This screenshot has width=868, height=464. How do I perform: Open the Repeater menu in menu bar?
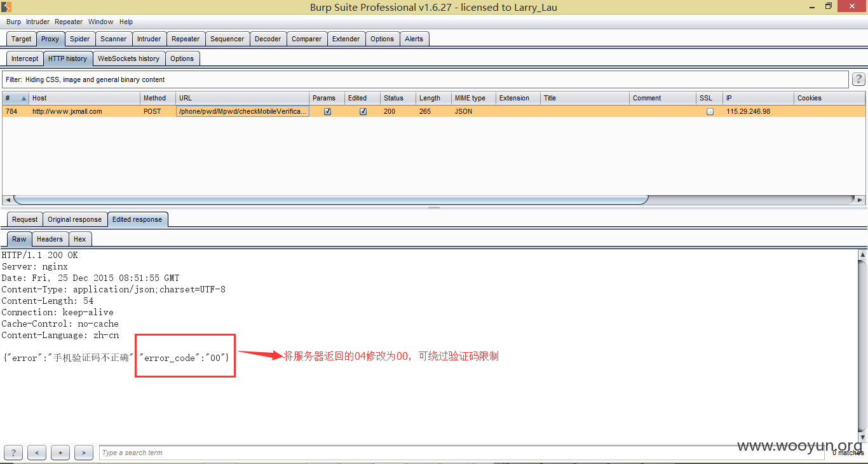pos(69,22)
